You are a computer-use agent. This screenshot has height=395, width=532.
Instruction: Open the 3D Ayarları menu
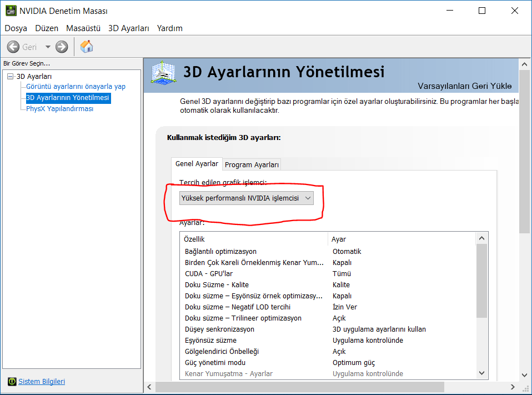coord(129,28)
